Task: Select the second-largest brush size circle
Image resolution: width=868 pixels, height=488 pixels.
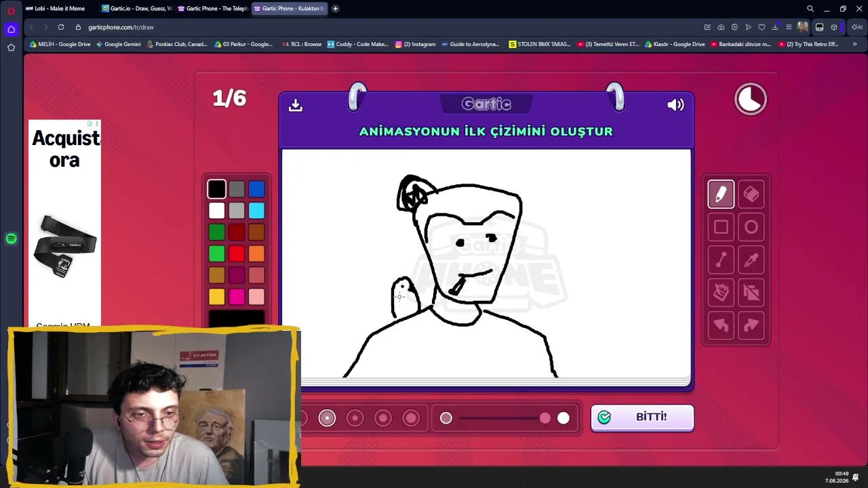Action: click(383, 418)
